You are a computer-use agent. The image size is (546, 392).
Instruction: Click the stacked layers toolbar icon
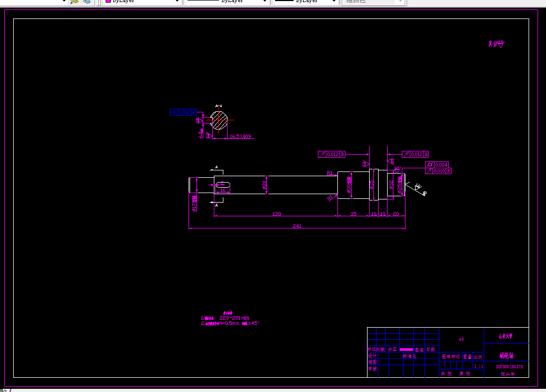(x=87, y=2)
